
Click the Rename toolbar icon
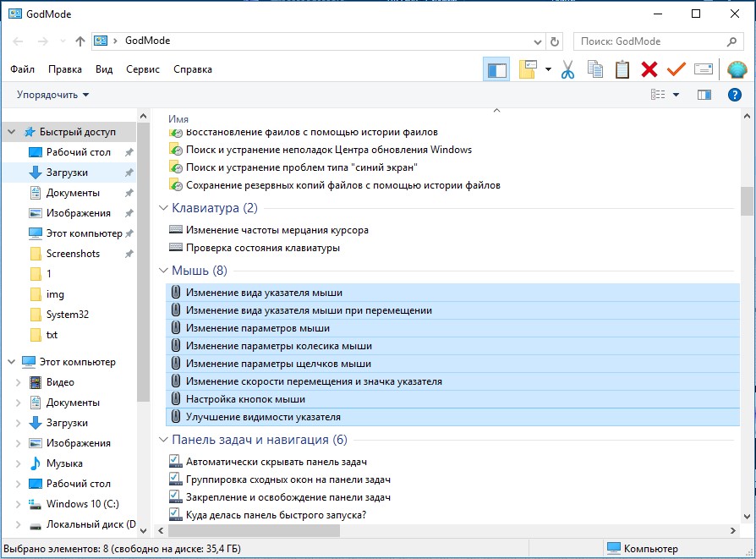click(704, 69)
